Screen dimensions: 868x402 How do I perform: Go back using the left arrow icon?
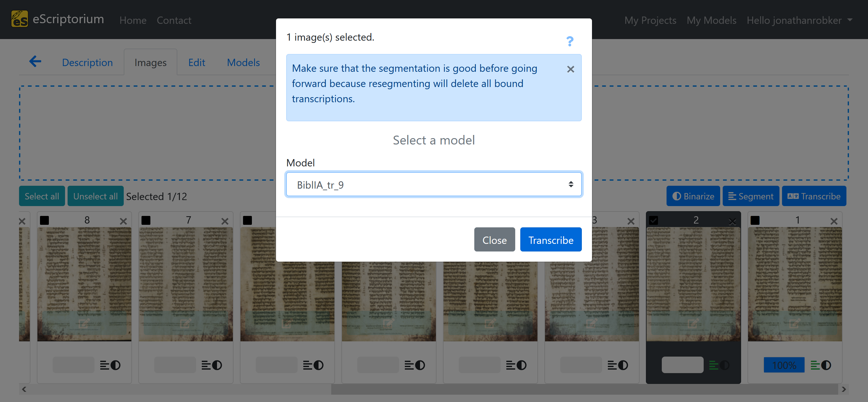(x=35, y=62)
